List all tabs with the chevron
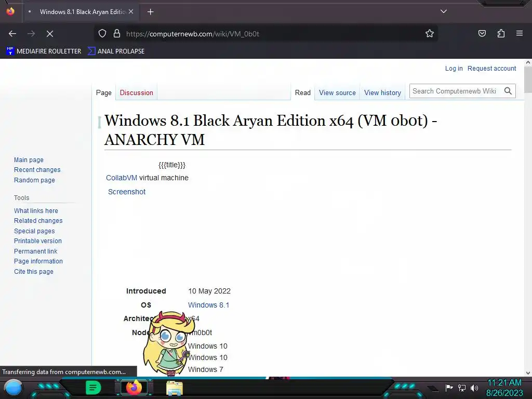The width and height of the screenshot is (532, 399). (x=444, y=11)
